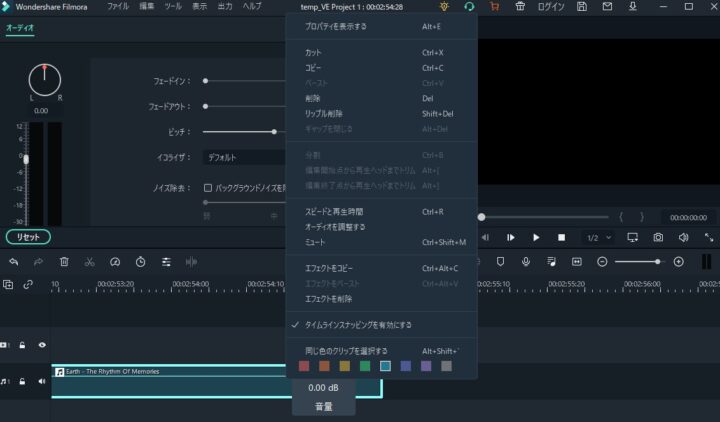This screenshot has width=720, height=422.
Task: Toggle the eye visibility on video track
Action: (x=42, y=345)
